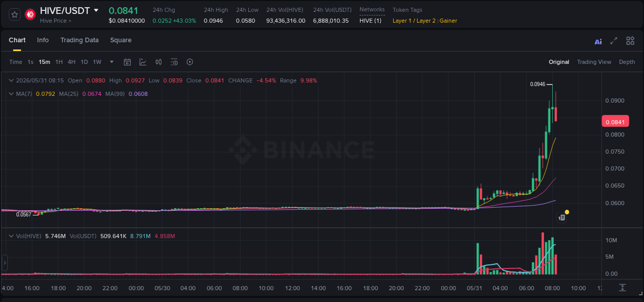Open the Layer 1 / Layer 2 tag
Viewport: 644px width, 302px height.
tap(414, 21)
